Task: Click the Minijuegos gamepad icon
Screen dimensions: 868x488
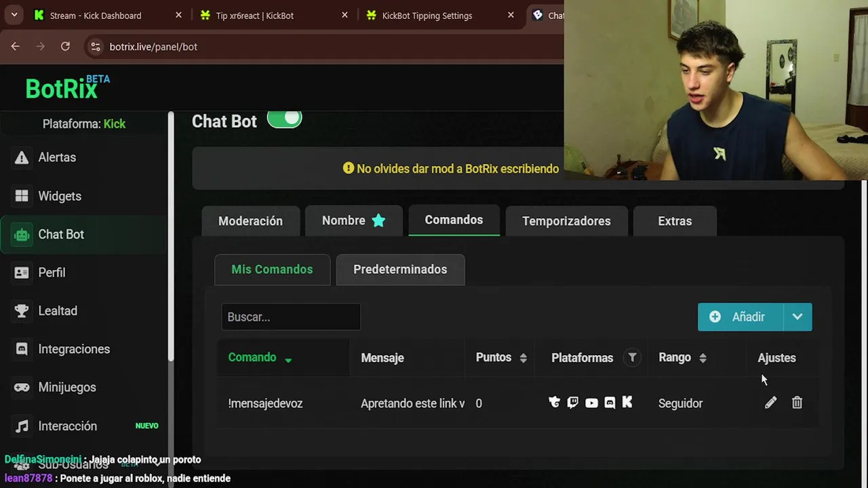Action: pos(22,387)
